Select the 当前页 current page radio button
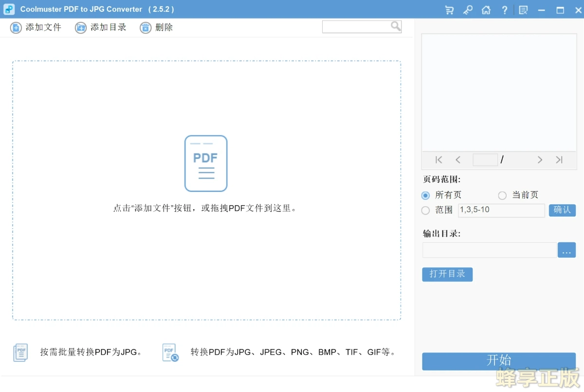584x392 pixels. 502,195
